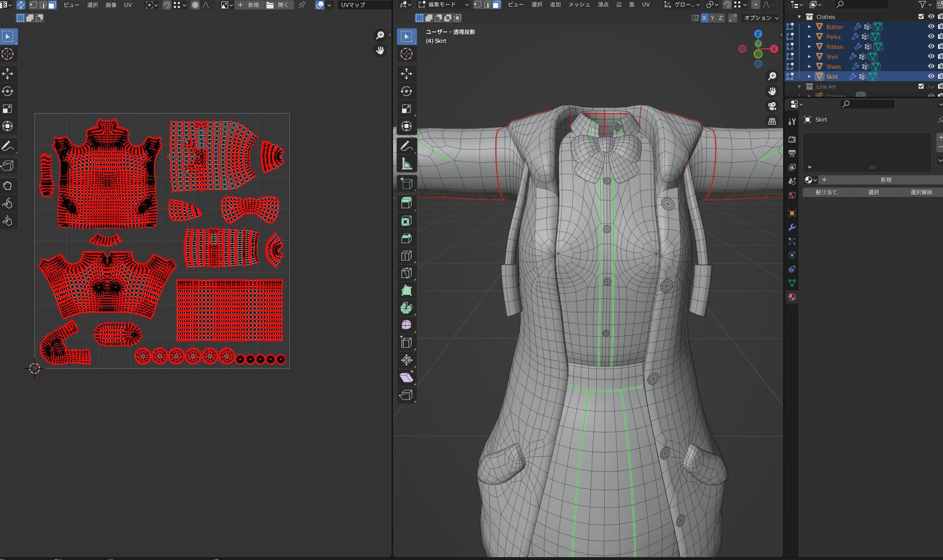
Task: Hide the Parka object with its eye icon
Action: [x=931, y=36]
